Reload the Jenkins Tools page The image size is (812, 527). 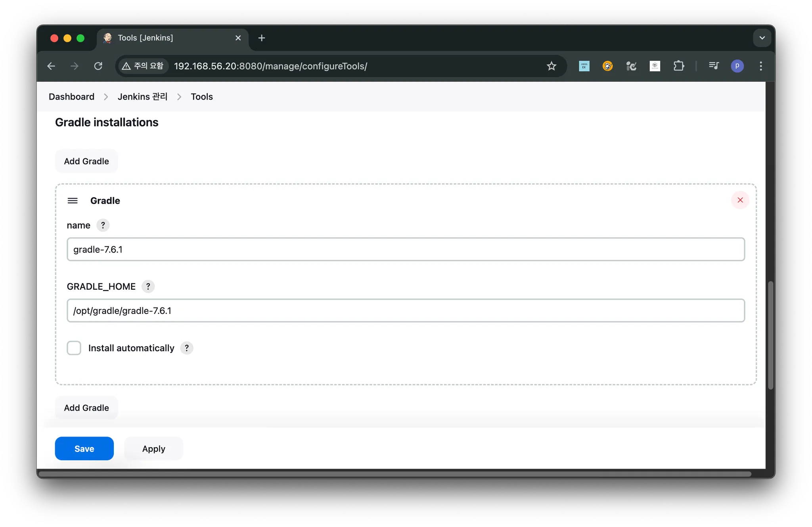[98, 66]
